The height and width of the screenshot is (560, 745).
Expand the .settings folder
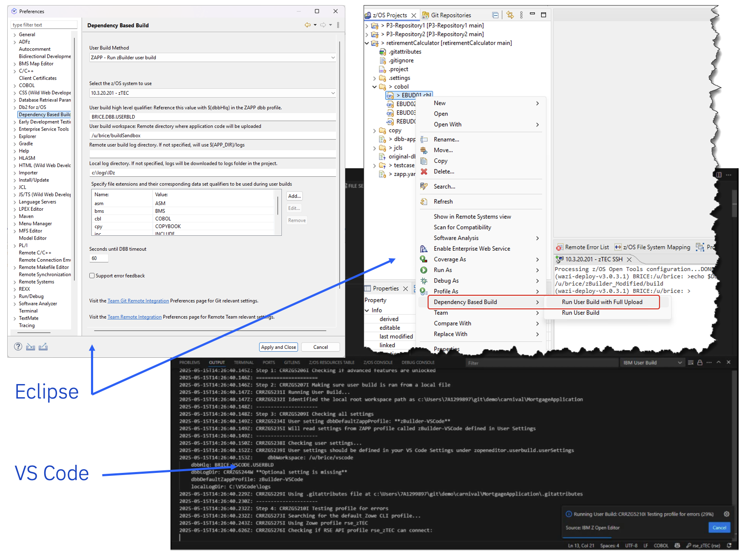[x=375, y=78]
